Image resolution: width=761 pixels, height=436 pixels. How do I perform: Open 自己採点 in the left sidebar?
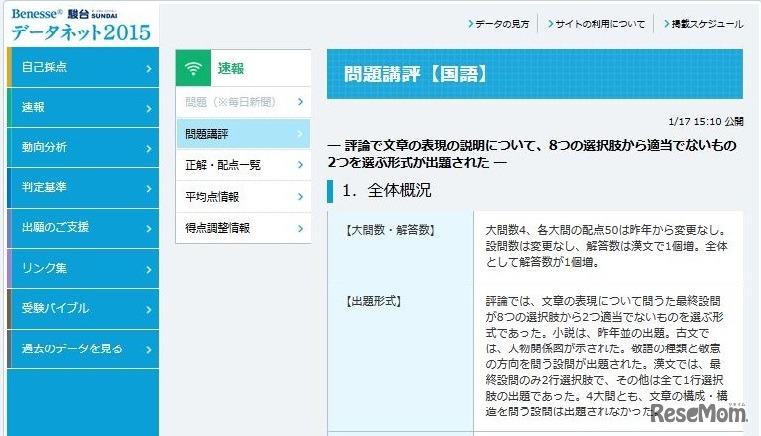(83, 67)
